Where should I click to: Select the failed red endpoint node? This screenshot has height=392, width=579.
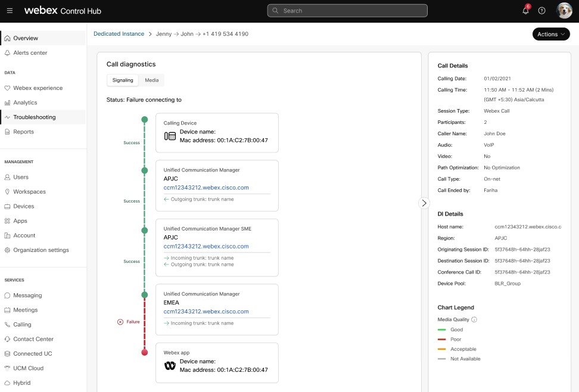(144, 353)
